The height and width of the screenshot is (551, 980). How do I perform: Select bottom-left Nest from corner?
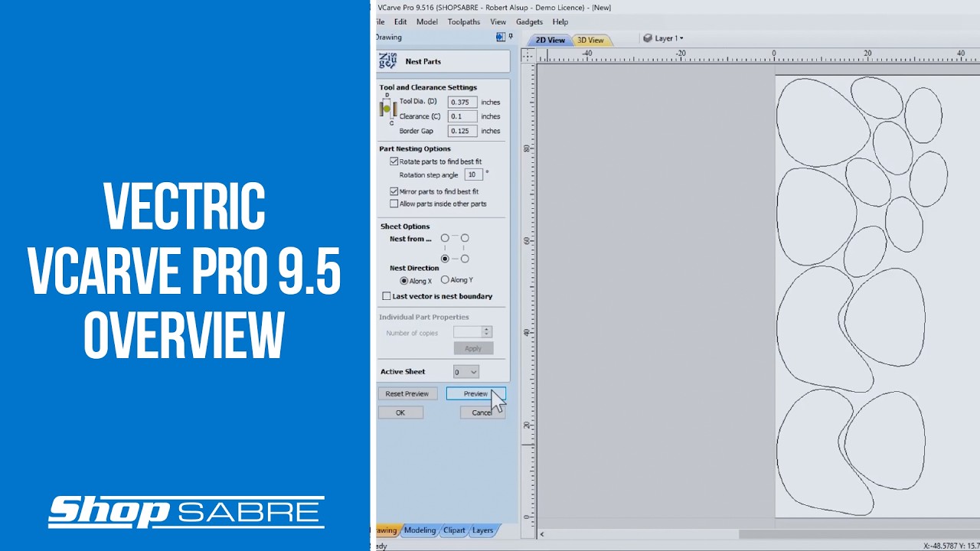[445, 259]
